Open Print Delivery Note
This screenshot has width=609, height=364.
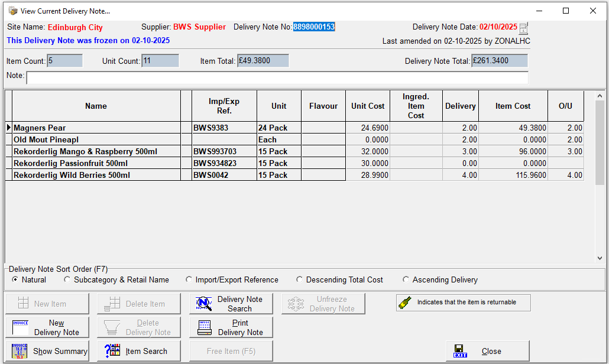(231, 327)
